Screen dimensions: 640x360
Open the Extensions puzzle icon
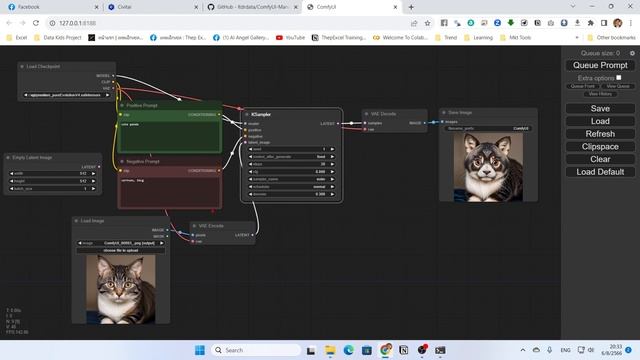[x=591, y=23]
